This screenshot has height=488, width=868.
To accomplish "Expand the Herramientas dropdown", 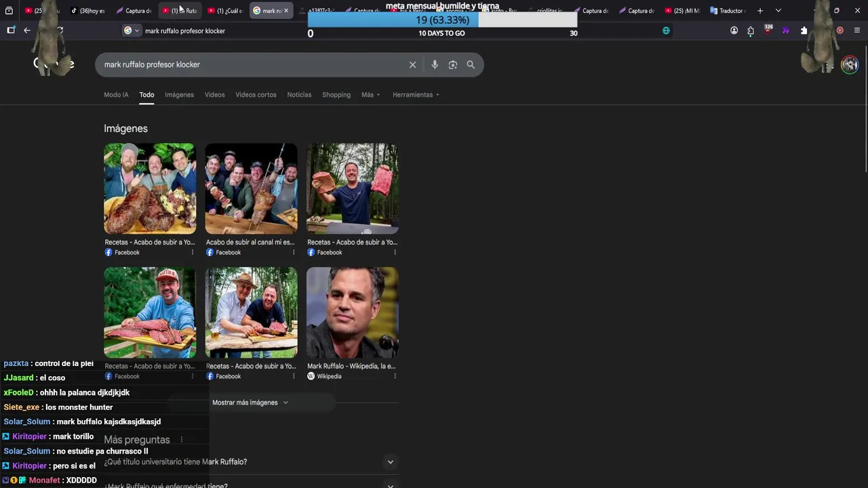I will (416, 95).
